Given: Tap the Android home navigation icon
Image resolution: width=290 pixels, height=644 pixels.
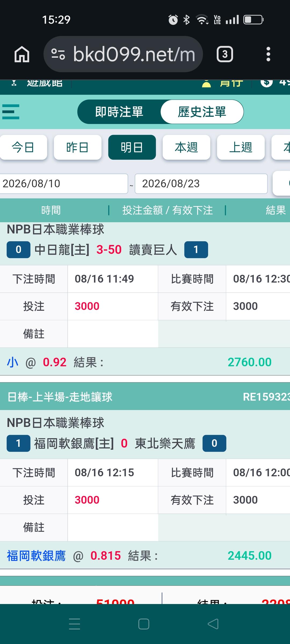Looking at the screenshot, I should point(144,624).
